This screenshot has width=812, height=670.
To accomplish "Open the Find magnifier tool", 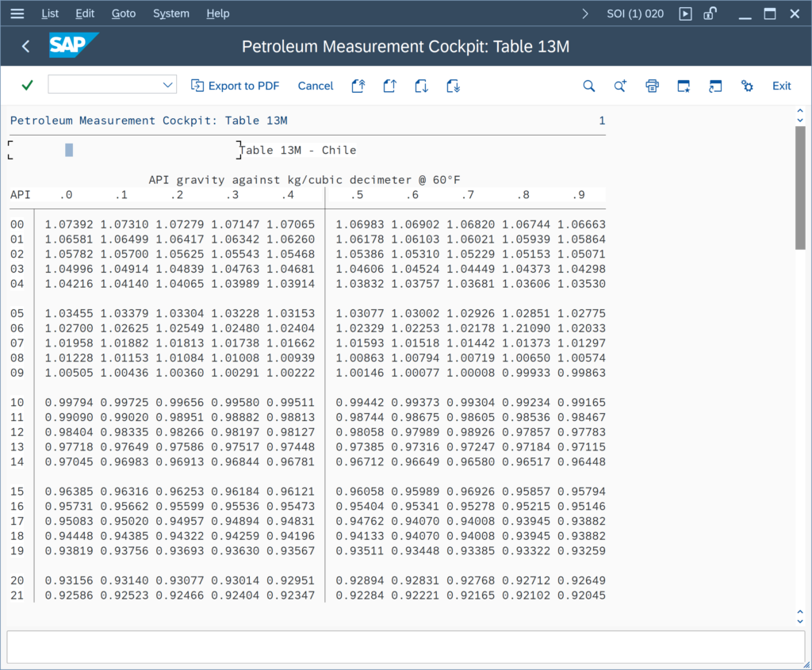I will click(x=589, y=86).
